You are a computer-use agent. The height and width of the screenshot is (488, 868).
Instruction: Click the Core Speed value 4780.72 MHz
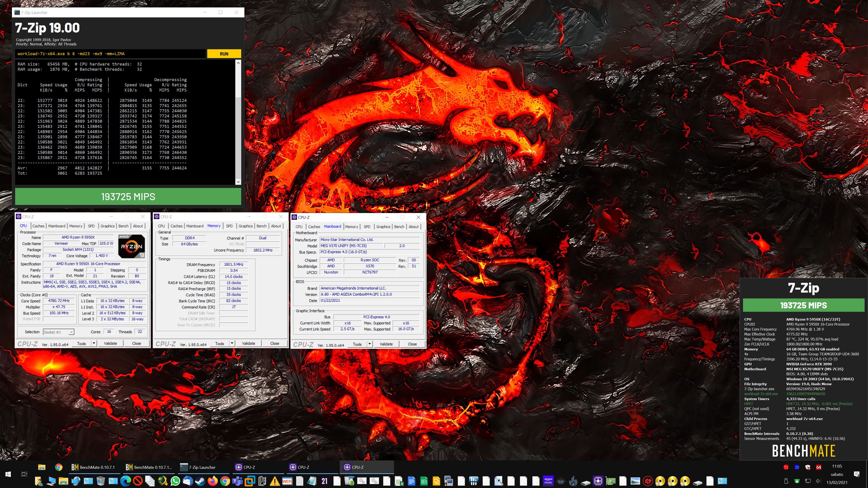click(59, 301)
